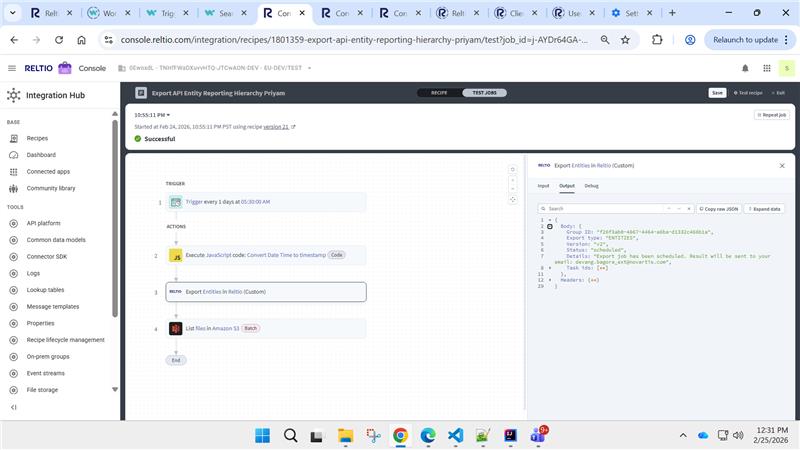Collapse the Body node in JSON
The width and height of the screenshot is (800, 450).
click(x=549, y=226)
